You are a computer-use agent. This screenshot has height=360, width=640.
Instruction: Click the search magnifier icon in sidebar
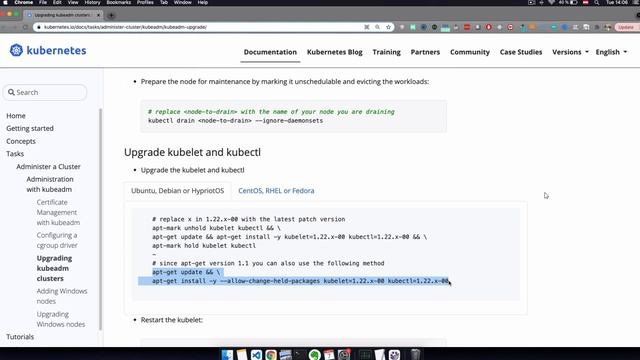pyautogui.click(x=11, y=92)
